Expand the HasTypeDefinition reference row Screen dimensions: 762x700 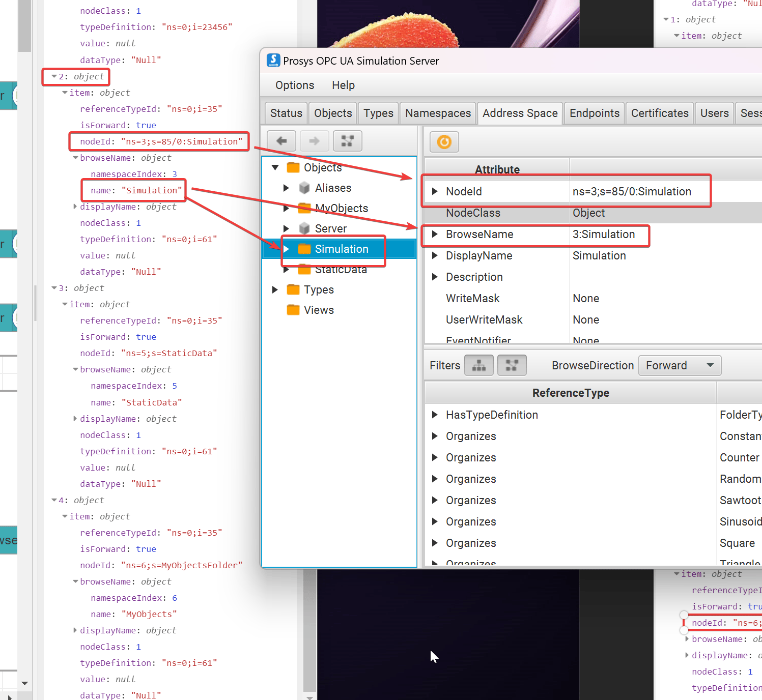tap(435, 415)
